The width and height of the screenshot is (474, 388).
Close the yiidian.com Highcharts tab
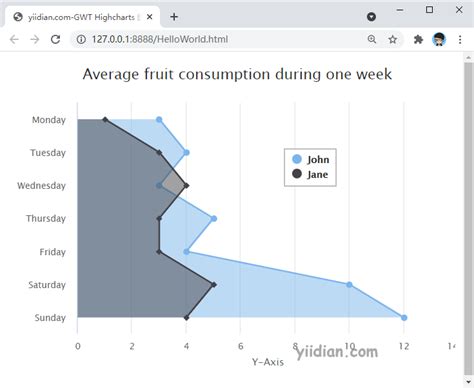[150, 17]
